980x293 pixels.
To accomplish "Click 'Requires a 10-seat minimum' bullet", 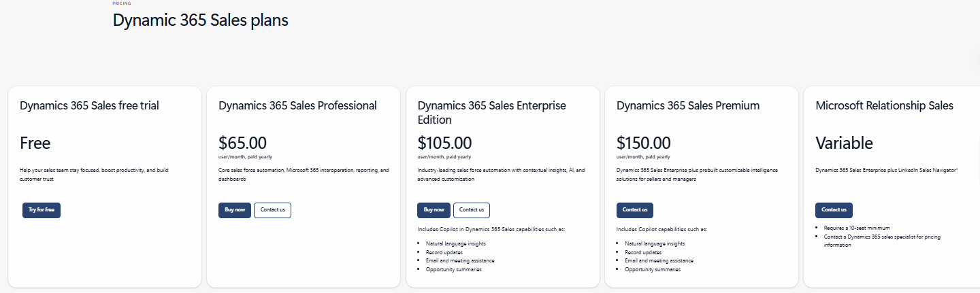I will pos(857,228).
